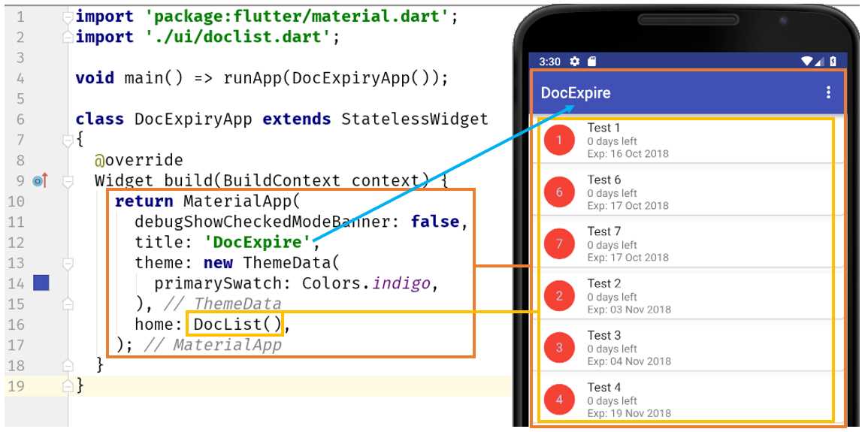Screen dimensions: 868x432
Task: Click the fold end marker on line 19
Action: point(68,385)
